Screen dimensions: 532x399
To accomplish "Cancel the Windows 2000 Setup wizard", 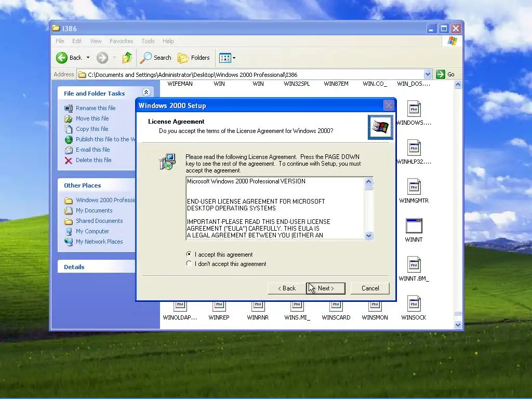I will pos(370,288).
